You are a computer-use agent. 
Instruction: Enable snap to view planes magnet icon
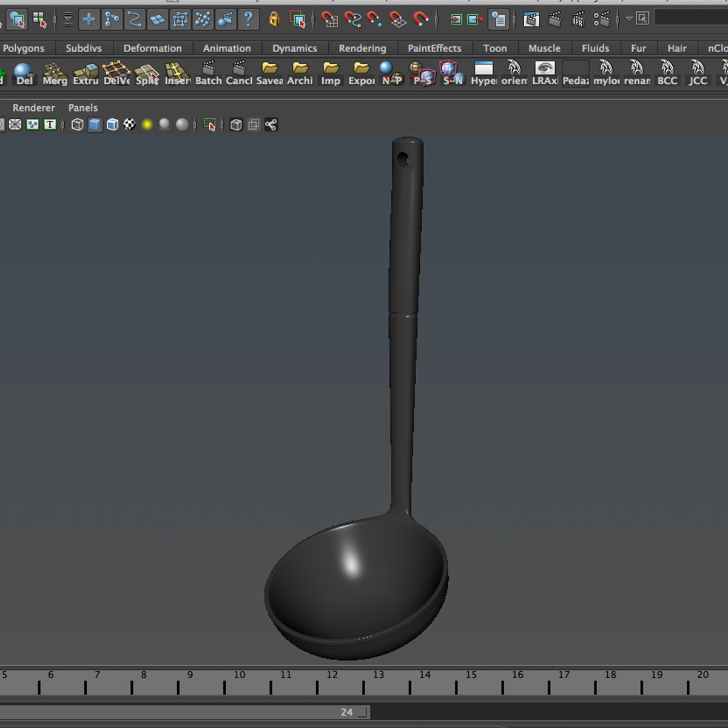tap(398, 19)
